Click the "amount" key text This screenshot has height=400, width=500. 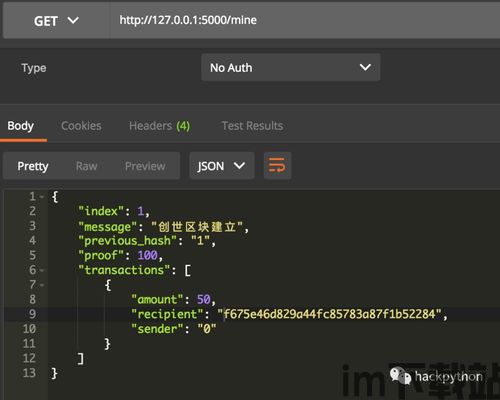[x=157, y=300]
